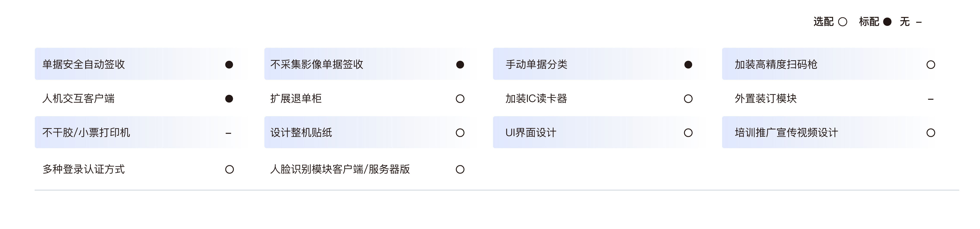This screenshot has width=980, height=229.
Task: Click hollow circle beside 加装IC读卡器
Action: [688, 99]
